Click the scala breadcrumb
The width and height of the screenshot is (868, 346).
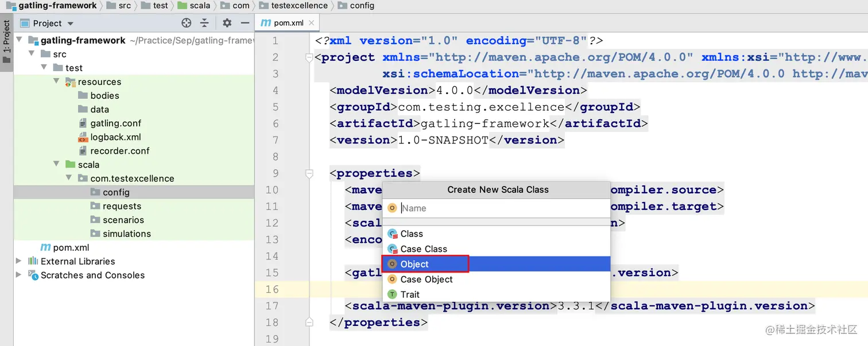point(194,5)
